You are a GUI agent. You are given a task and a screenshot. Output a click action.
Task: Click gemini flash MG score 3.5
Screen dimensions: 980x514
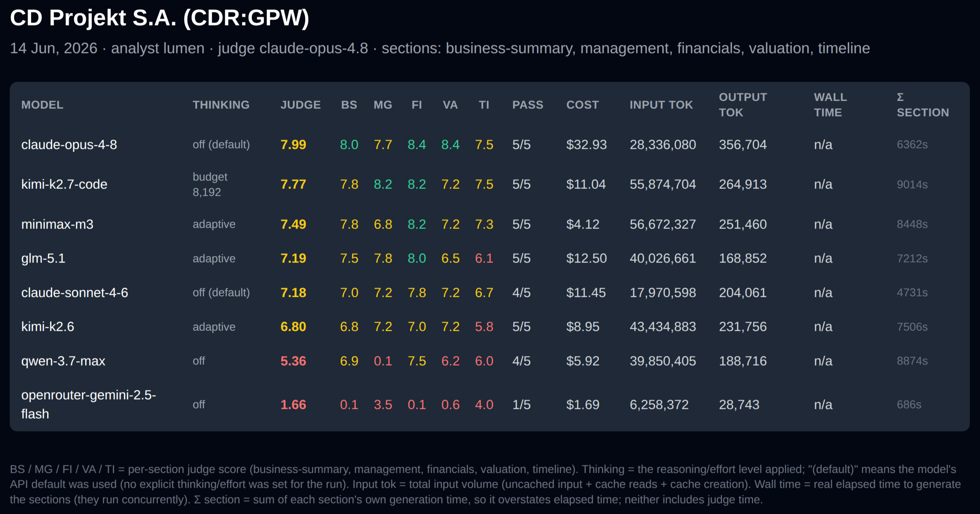pyautogui.click(x=383, y=404)
